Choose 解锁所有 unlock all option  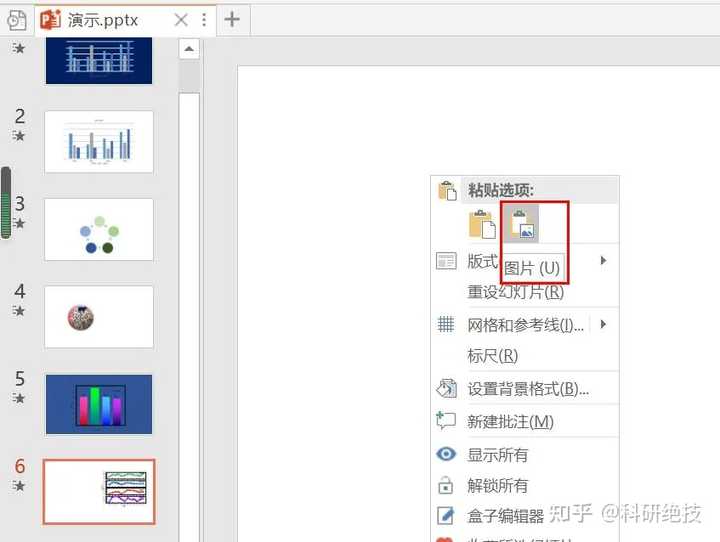[498, 486]
